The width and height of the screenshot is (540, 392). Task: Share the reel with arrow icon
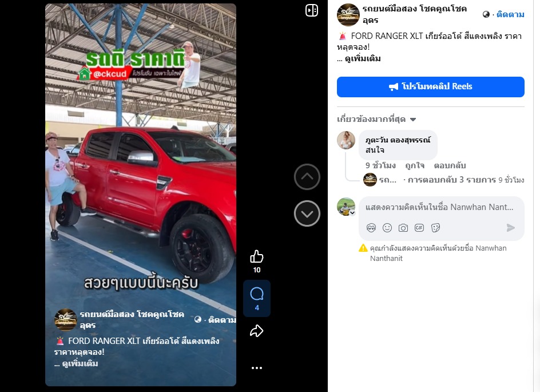(x=257, y=331)
